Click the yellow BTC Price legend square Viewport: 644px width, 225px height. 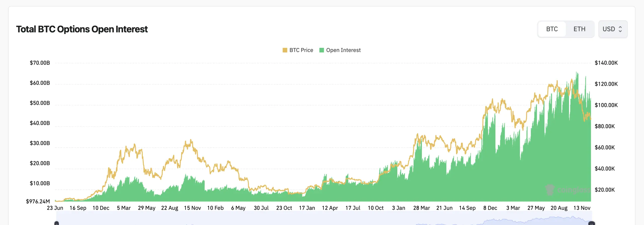tap(285, 50)
